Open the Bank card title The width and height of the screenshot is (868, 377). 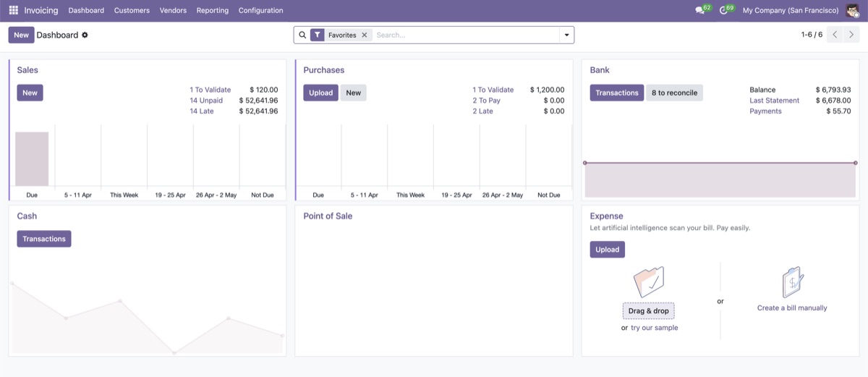(x=600, y=70)
